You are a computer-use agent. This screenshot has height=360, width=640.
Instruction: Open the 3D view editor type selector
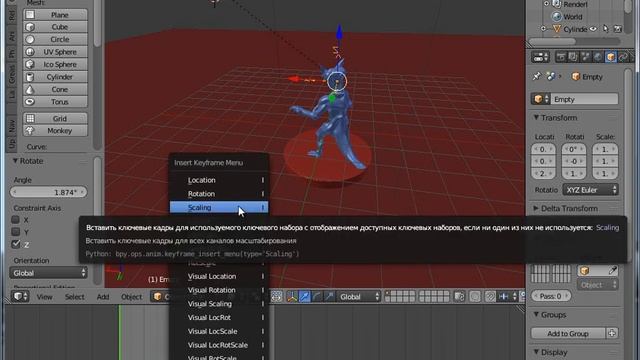pyautogui.click(x=20, y=296)
